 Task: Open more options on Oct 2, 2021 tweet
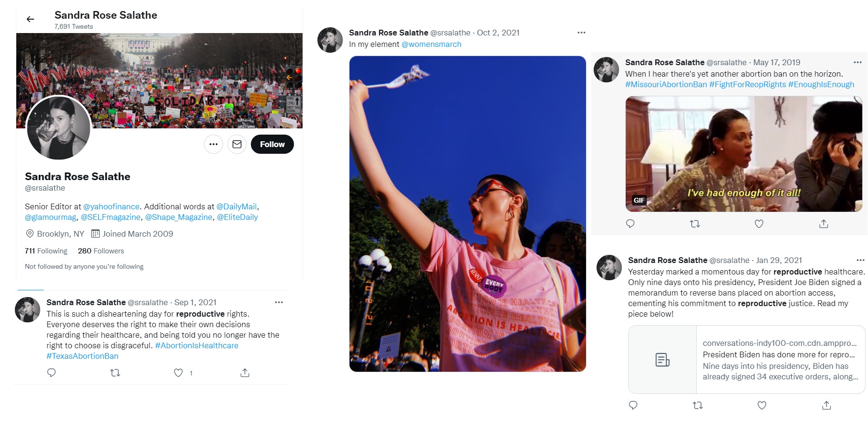(x=581, y=33)
